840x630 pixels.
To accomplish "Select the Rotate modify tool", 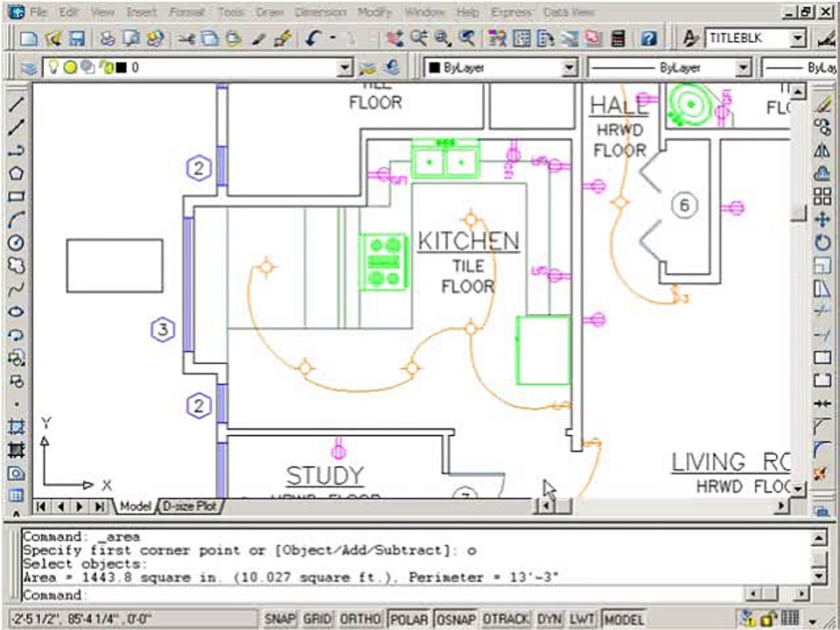I will tap(822, 242).
